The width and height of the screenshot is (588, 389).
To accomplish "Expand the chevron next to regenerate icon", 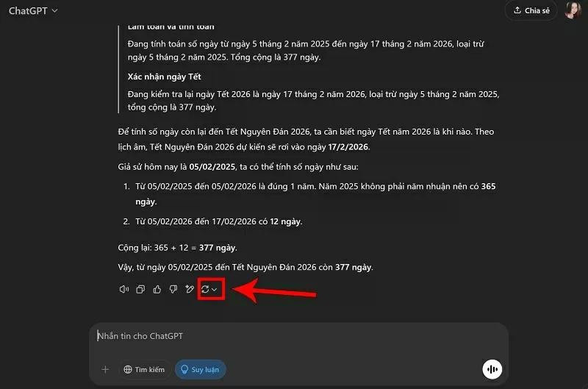I will 215,290.
